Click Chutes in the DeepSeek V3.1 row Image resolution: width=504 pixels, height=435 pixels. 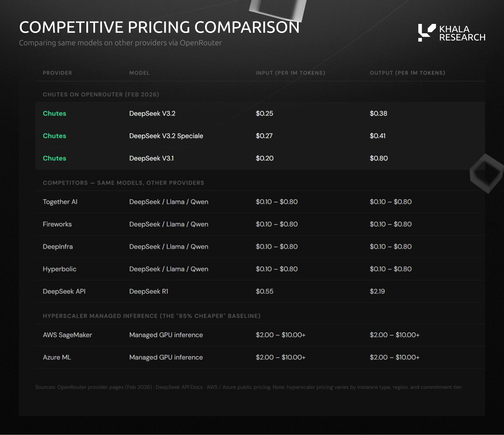coord(54,158)
